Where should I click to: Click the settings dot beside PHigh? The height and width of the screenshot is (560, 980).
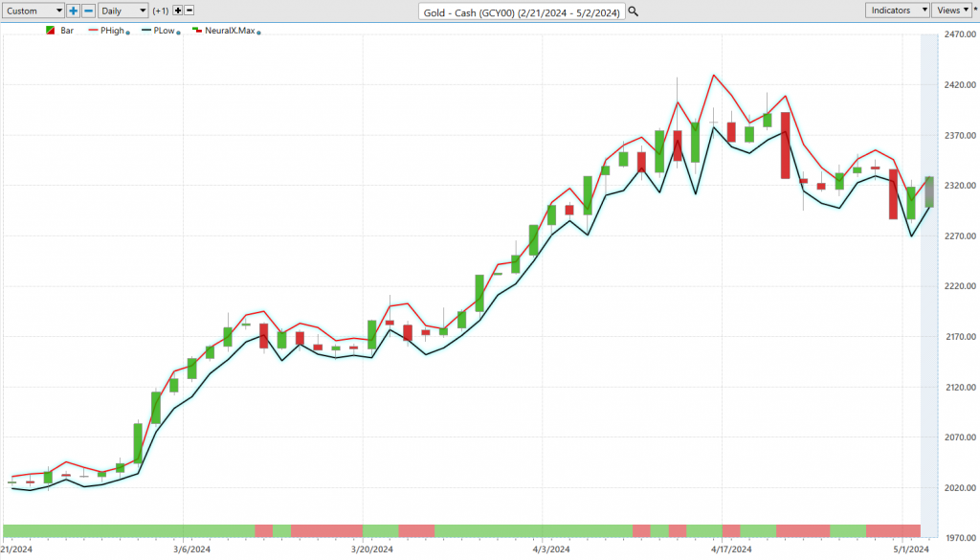point(128,33)
